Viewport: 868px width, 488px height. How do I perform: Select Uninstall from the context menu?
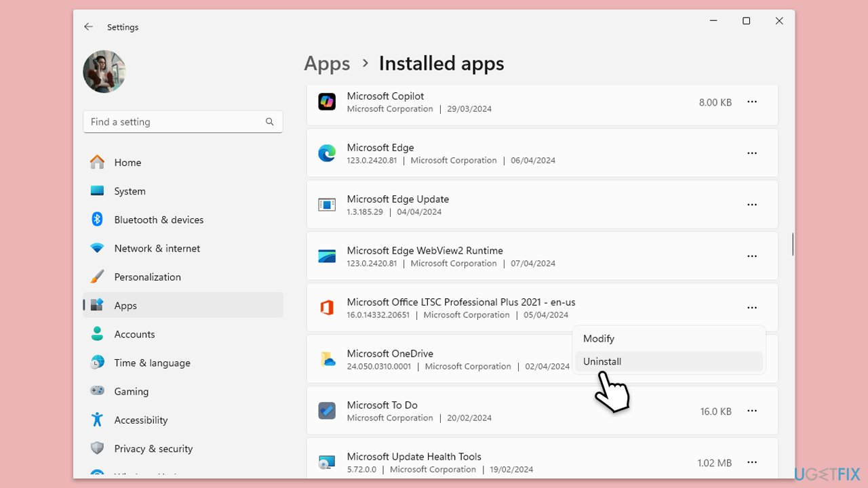(602, 361)
